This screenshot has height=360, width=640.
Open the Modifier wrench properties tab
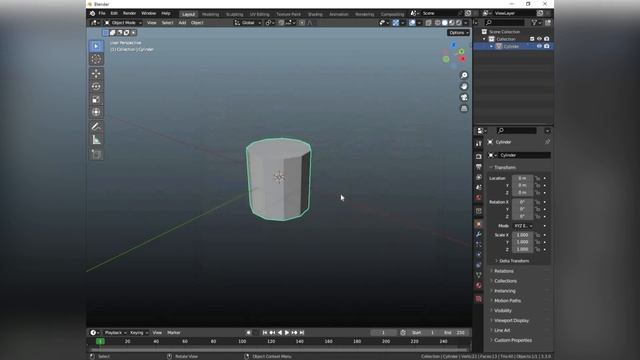[x=479, y=234]
